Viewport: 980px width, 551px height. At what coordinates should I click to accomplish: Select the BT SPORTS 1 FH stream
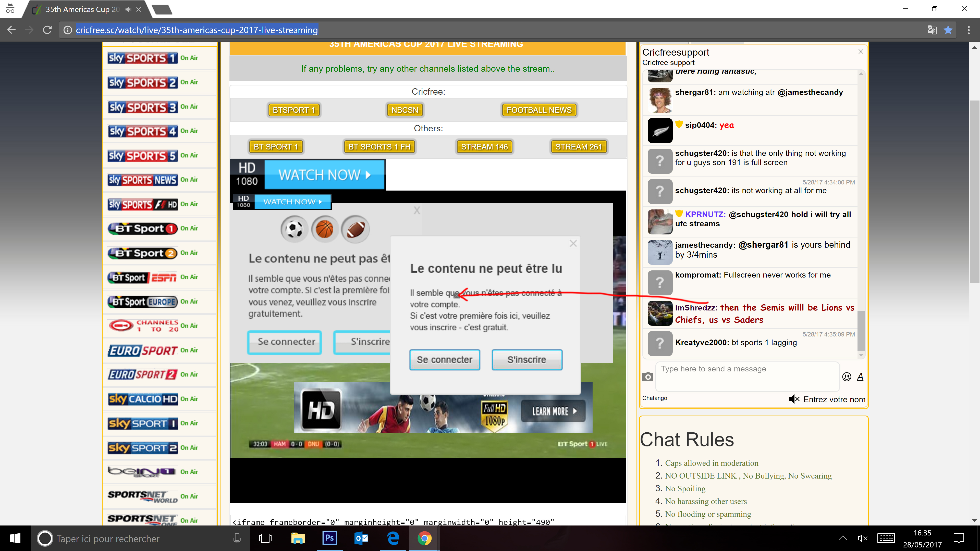(x=379, y=147)
